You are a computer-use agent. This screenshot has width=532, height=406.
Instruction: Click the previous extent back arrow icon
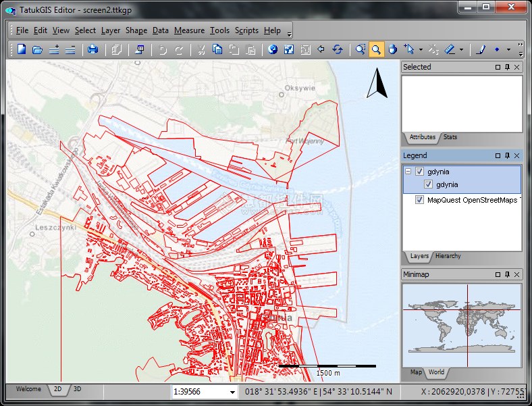coord(321,49)
